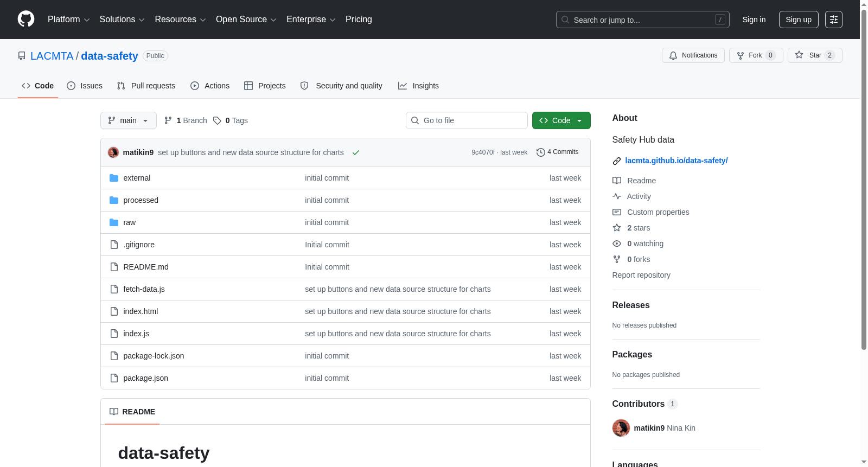Switch to the Pull requests tab

pyautogui.click(x=146, y=86)
